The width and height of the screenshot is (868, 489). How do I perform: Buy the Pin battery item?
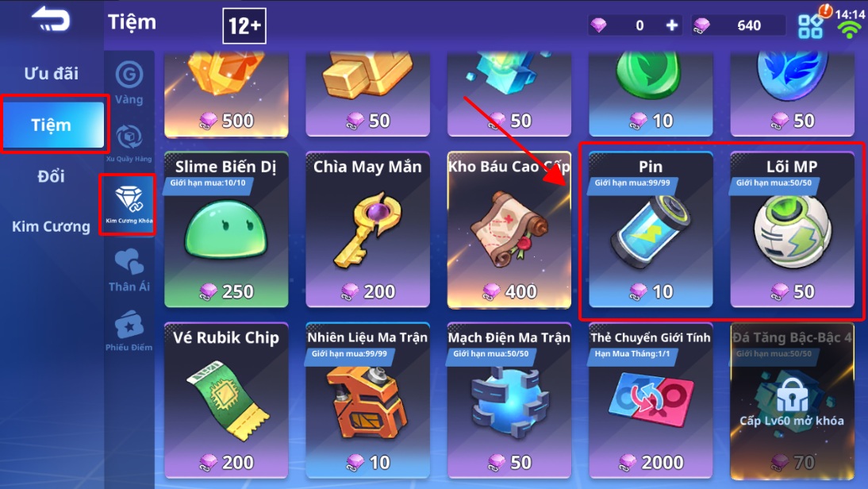(x=651, y=230)
